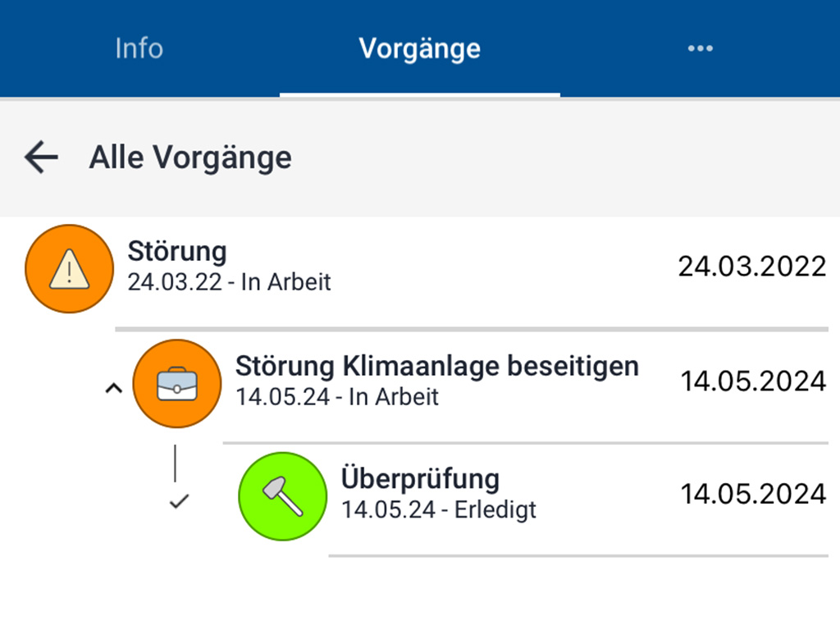Screen dimensions: 840x630
Task: Click the 14.05.2024 date on Klimaanlage row
Action: (752, 381)
